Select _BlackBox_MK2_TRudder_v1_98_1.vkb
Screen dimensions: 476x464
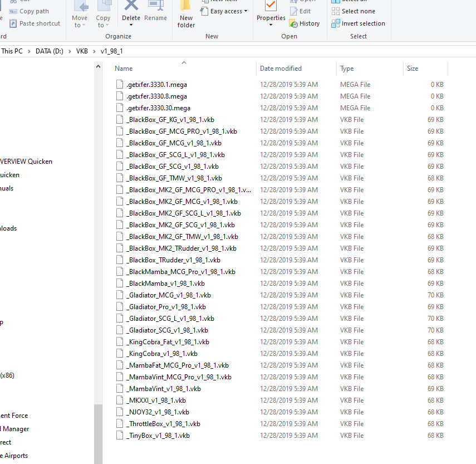[x=181, y=248]
